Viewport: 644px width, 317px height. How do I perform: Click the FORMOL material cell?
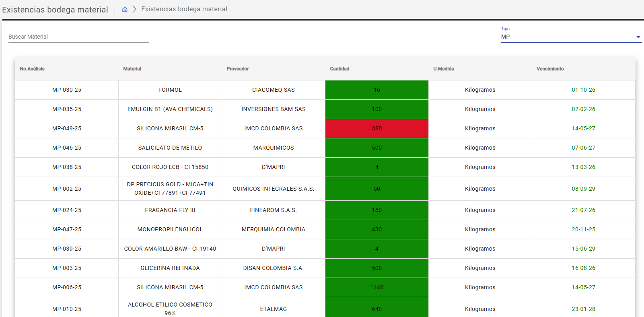click(170, 90)
